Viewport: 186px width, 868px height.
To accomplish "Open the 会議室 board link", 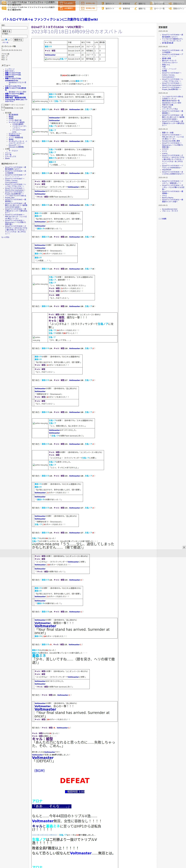I will point(11,119).
